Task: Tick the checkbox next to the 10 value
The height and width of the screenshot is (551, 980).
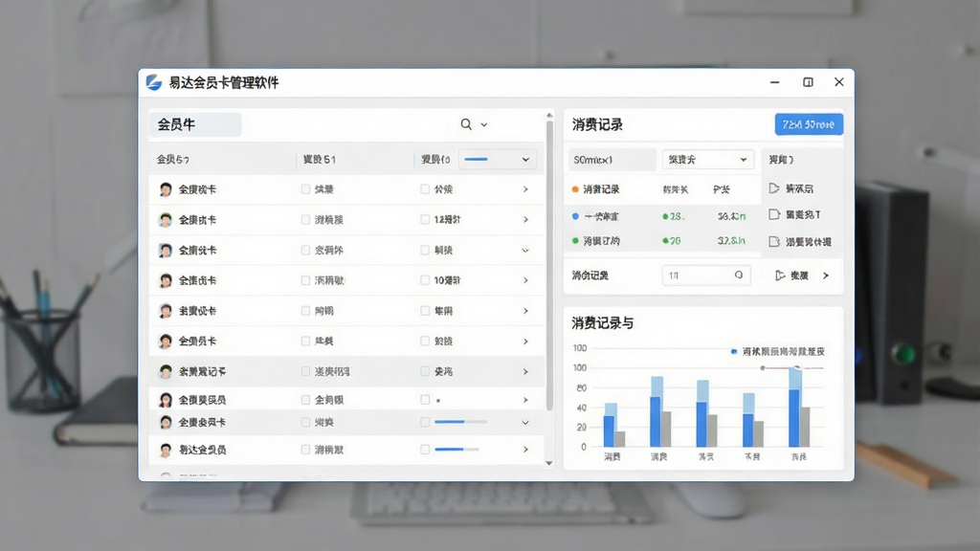Action: (425, 280)
